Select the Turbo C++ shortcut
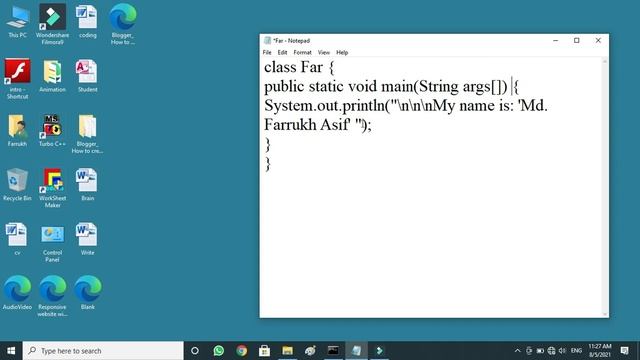640x360 pixels. (x=52, y=130)
